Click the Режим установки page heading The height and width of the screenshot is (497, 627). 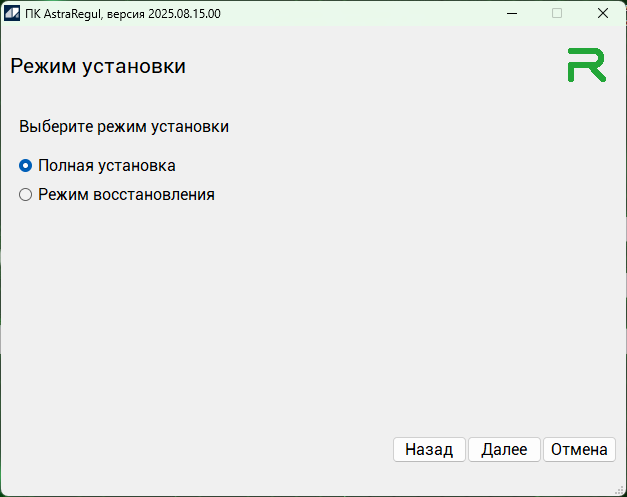(x=98, y=67)
